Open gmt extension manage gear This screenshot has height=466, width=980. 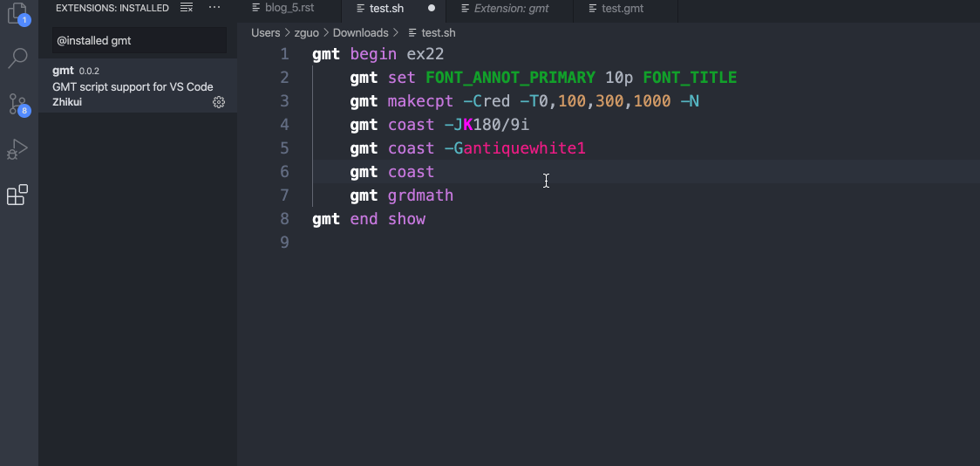click(x=219, y=102)
